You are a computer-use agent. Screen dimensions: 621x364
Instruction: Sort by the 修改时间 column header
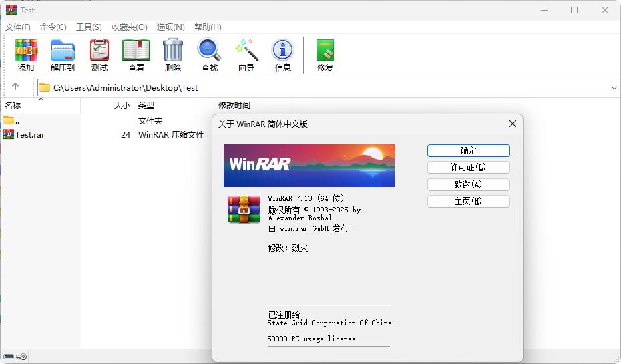tap(252, 106)
